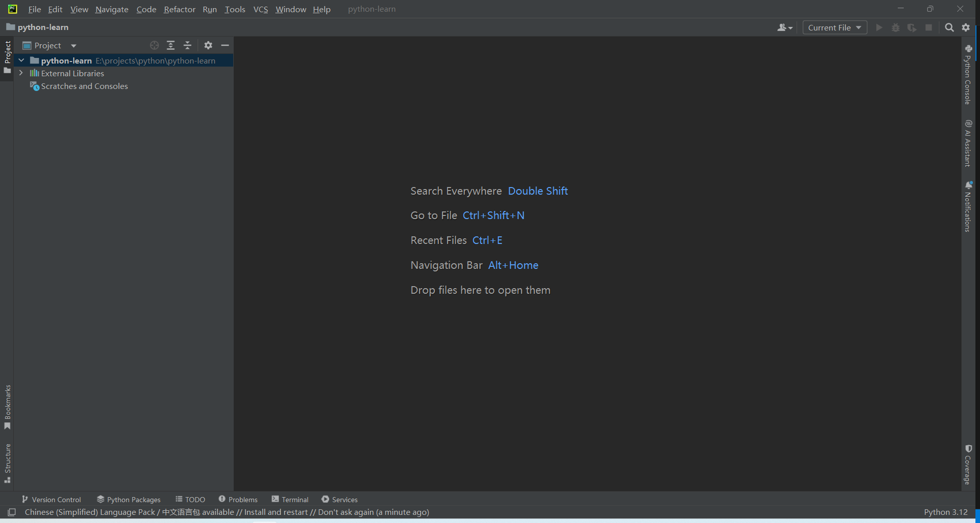Open the Python Packages tool window

click(x=129, y=499)
